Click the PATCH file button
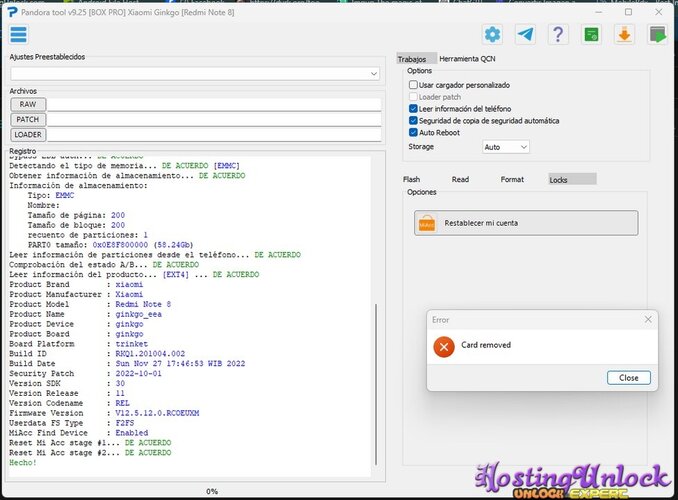Image resolution: width=678 pixels, height=500 pixels. tap(28, 119)
